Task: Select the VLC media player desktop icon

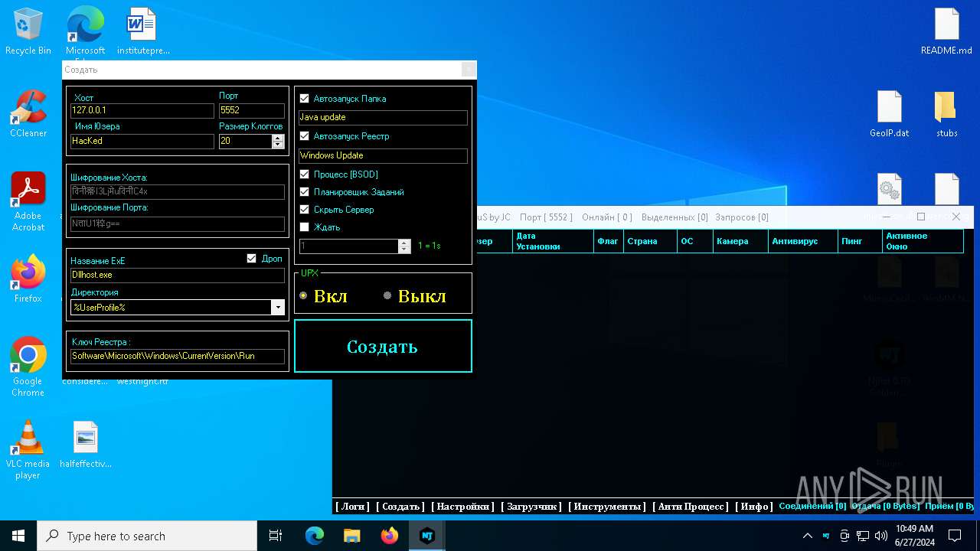Action: (28, 449)
